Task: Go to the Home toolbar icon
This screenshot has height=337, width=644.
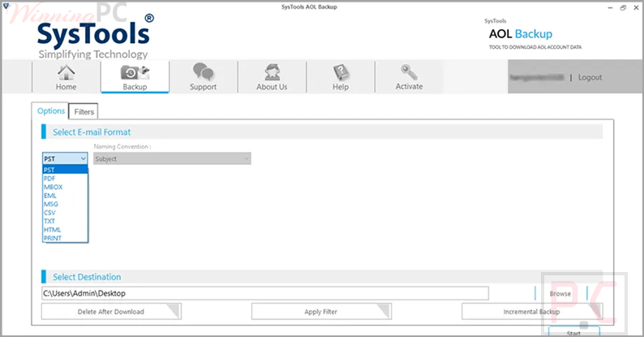Action: 67,77
